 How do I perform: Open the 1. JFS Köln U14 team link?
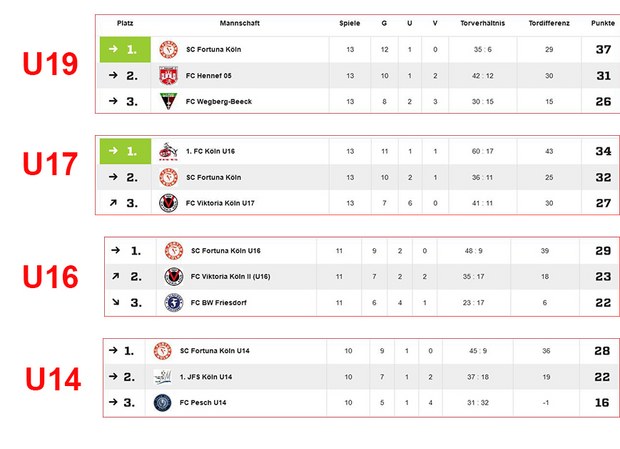(206, 376)
